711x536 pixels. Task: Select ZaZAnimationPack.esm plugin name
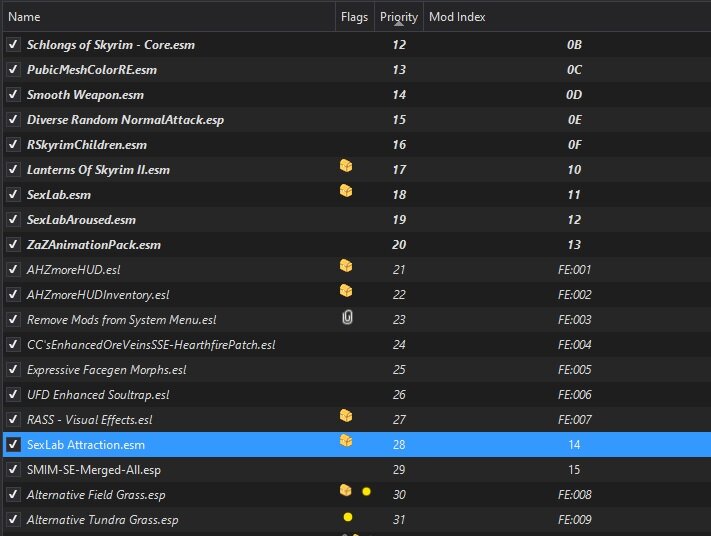(x=93, y=245)
